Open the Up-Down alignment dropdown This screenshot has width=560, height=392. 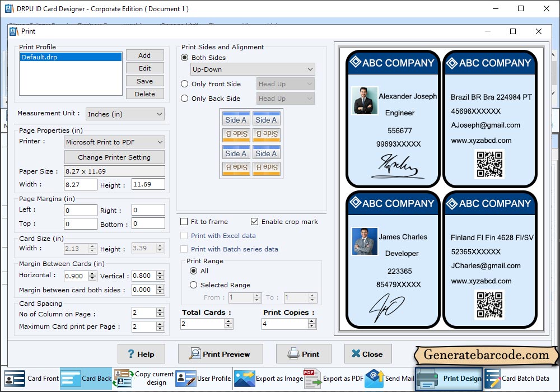point(253,69)
